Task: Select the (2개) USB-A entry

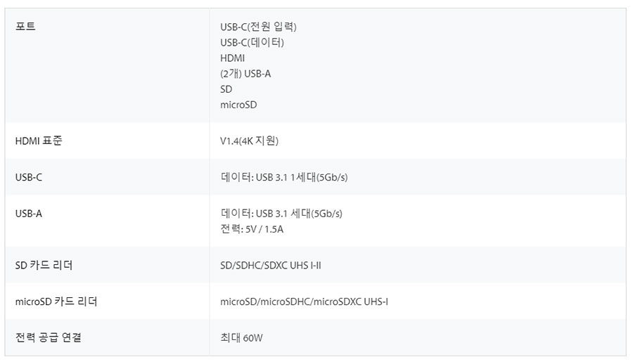Action: click(x=245, y=74)
